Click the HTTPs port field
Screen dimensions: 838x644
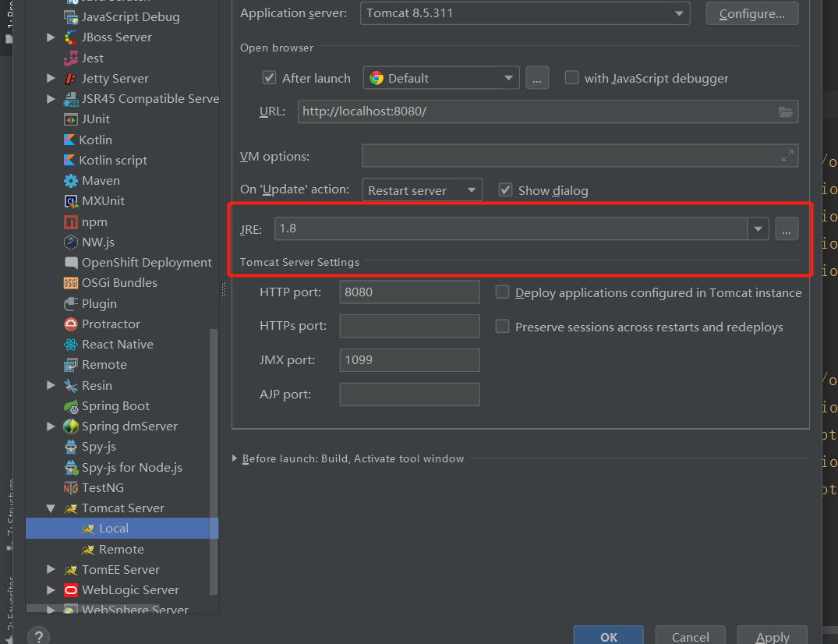(409, 326)
